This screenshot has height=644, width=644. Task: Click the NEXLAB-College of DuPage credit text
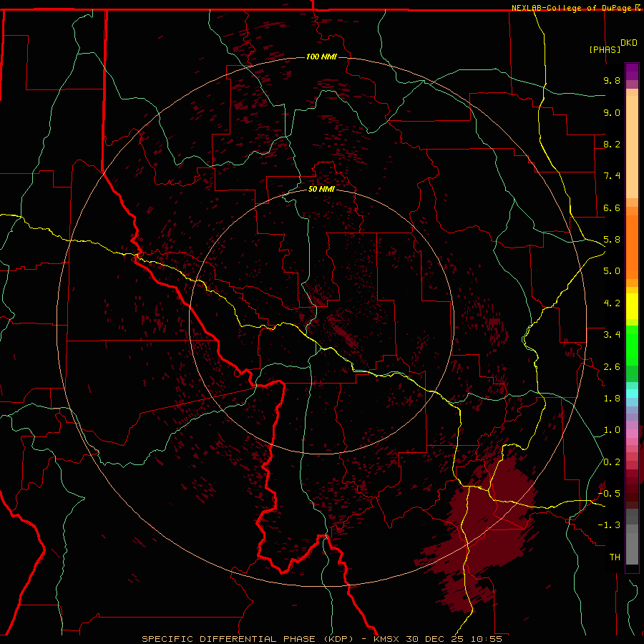point(571,8)
